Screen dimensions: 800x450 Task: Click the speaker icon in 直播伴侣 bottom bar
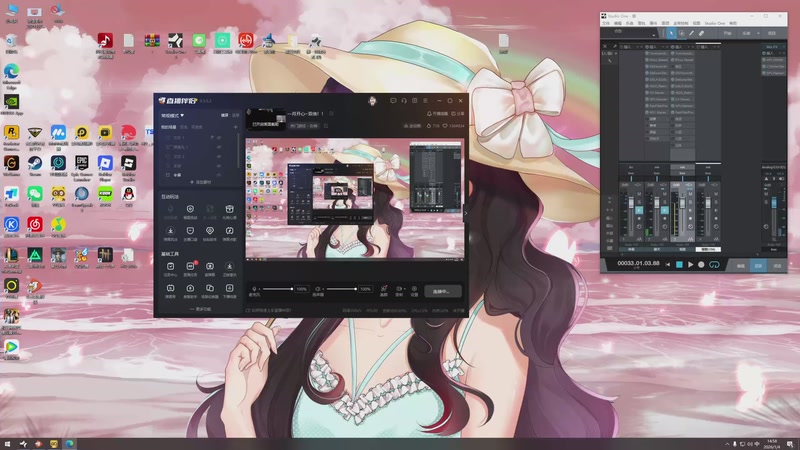coord(317,289)
